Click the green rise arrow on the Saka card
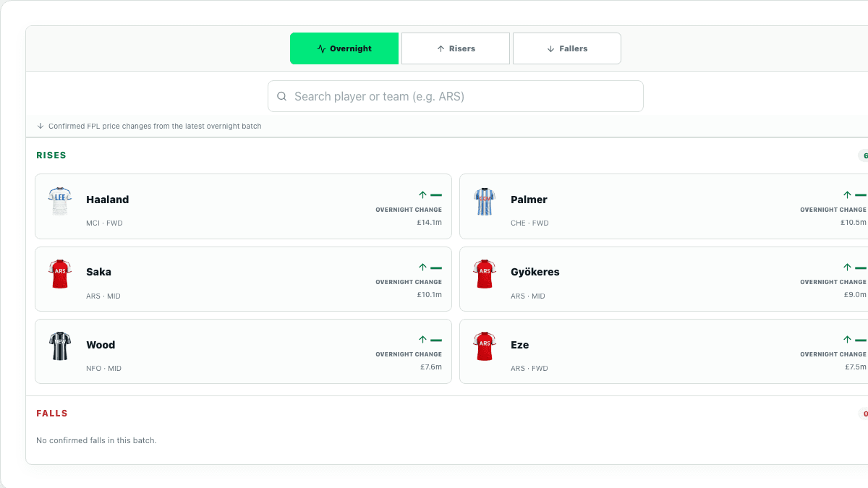Screen dimensions: 868x488 422,267
